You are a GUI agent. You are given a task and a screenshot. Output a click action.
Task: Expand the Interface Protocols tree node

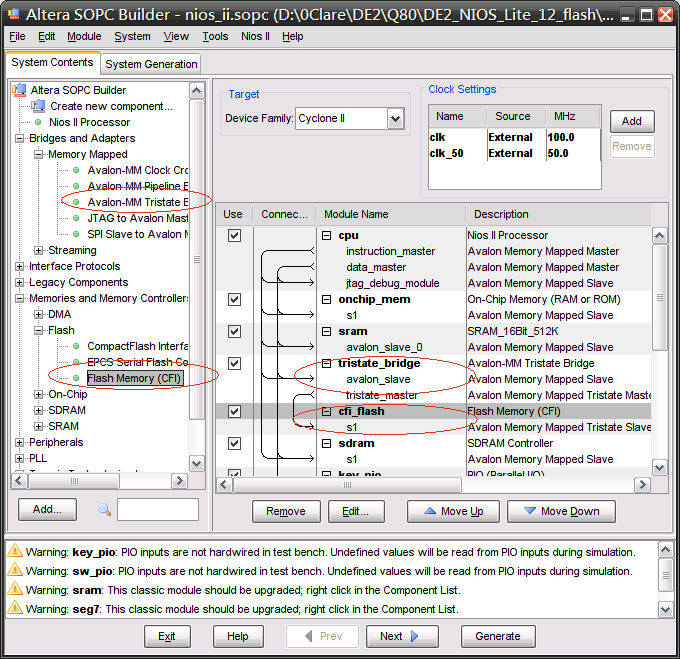(x=19, y=266)
